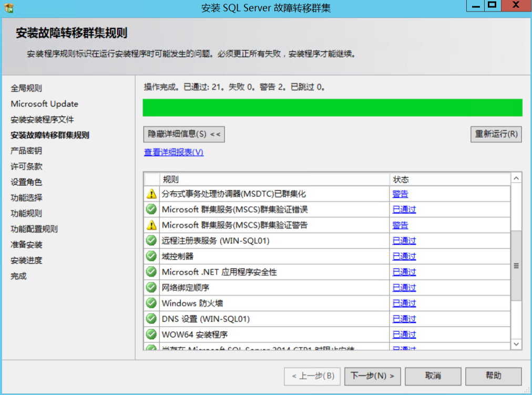The image size is (532, 395).
Task: Click green check icon for 域控制器 row
Action: coord(151,256)
